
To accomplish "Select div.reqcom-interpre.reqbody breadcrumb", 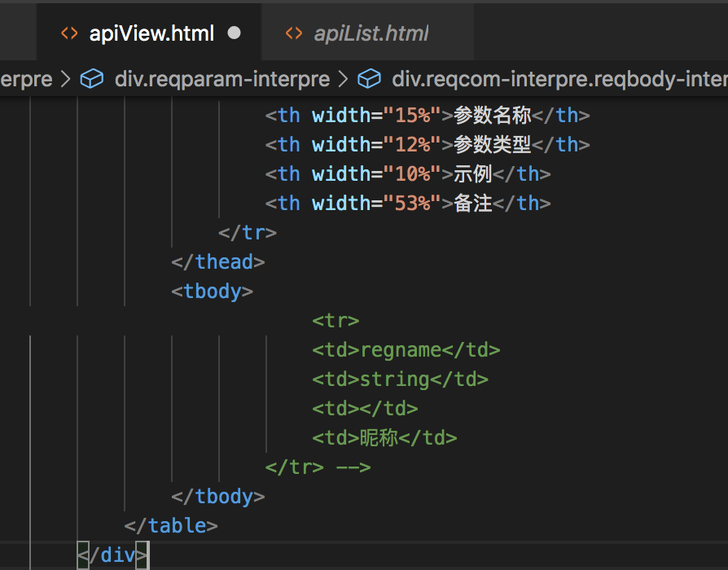I will coord(559,79).
